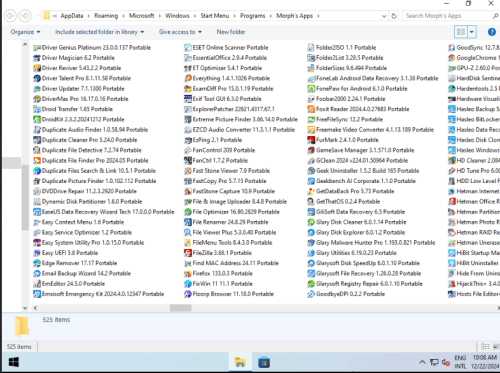Expand Include selected folder in library menu
This screenshot has height=373, width=500.
click(99, 32)
